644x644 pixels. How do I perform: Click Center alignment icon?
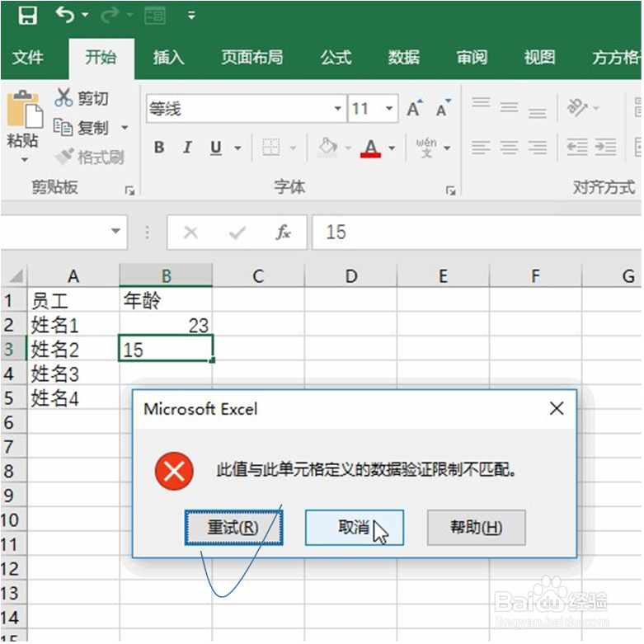pos(510,147)
